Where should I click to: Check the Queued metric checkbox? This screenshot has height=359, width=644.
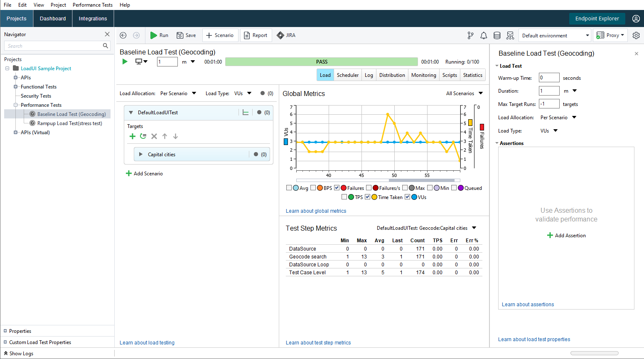(454, 187)
